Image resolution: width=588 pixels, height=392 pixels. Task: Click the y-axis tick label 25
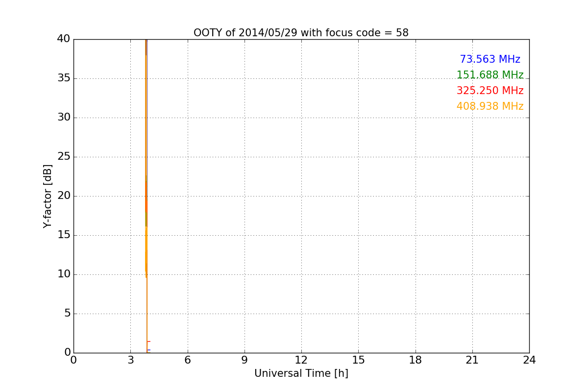(64, 156)
